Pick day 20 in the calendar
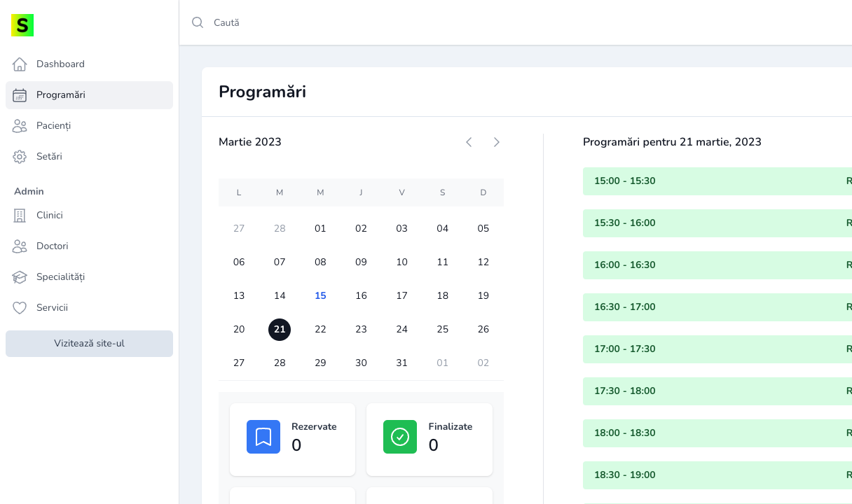Viewport: 852px width, 504px height. 239,330
